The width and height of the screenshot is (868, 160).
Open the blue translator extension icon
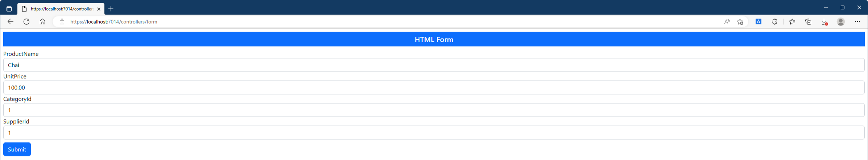(x=758, y=22)
